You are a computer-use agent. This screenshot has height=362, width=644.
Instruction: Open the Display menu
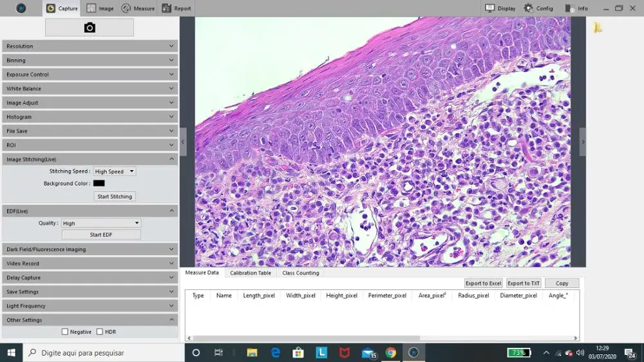click(500, 8)
